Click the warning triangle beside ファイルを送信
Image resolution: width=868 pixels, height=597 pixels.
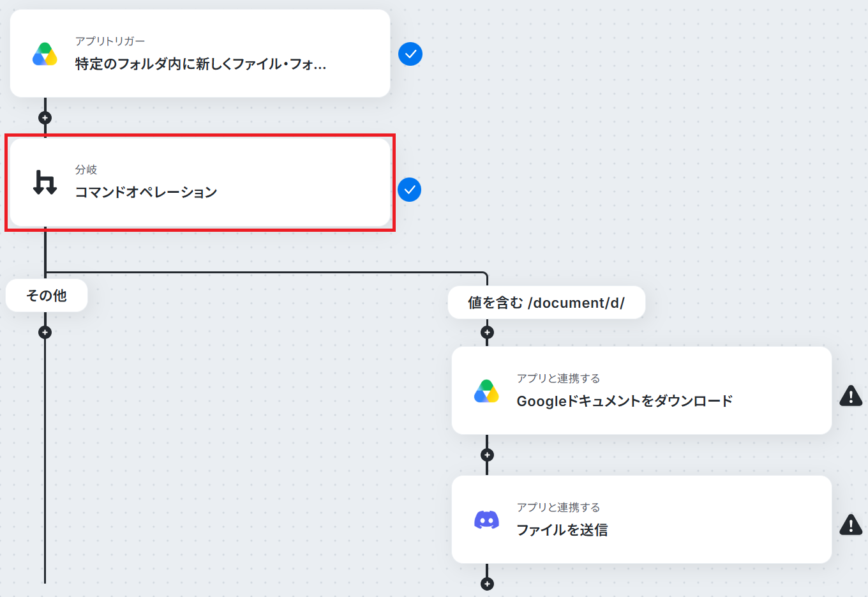point(851,524)
